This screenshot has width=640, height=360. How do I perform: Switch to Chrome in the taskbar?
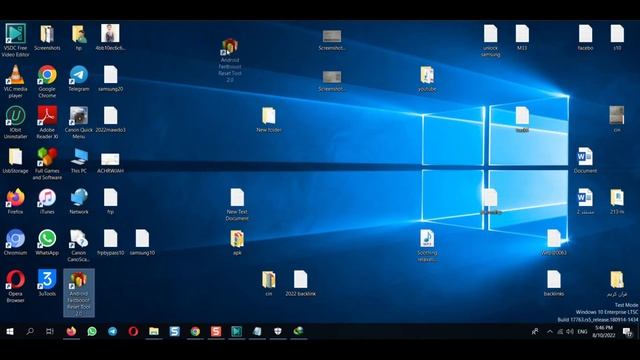(x=195, y=331)
